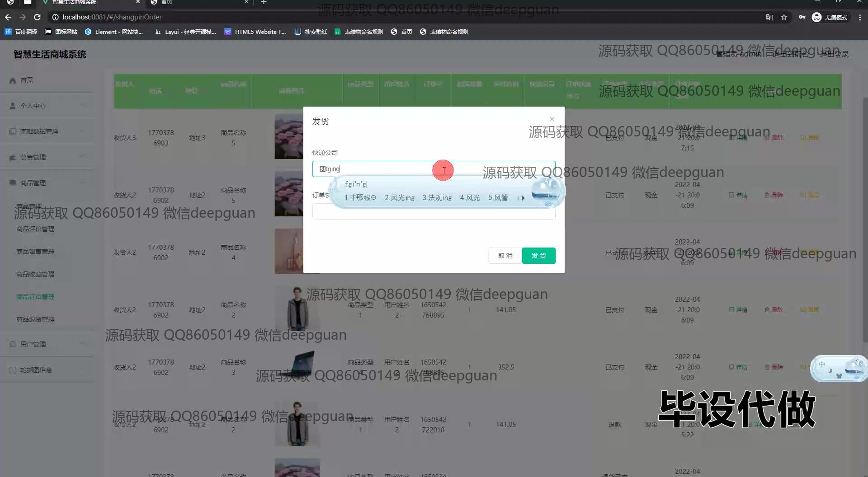868x477 pixels.
Task: Bookmark this page with star icon
Action: pyautogui.click(x=784, y=17)
